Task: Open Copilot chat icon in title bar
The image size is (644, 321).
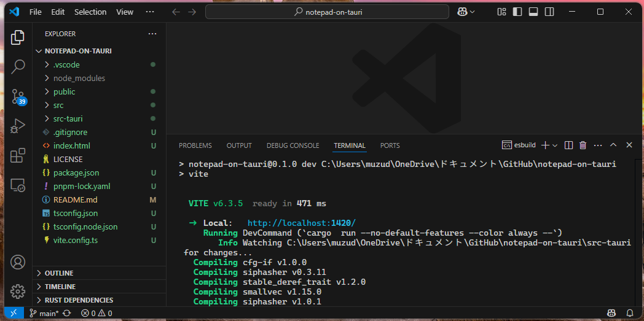Action: click(462, 12)
